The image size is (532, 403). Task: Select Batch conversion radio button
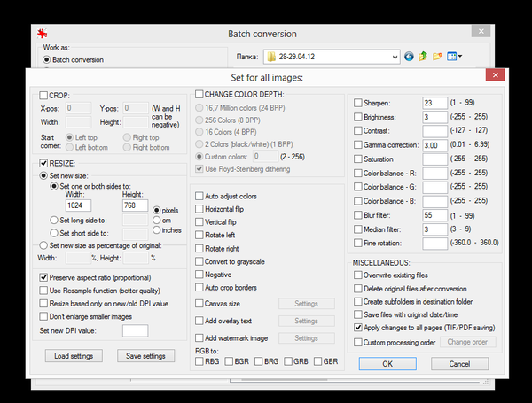46,60
